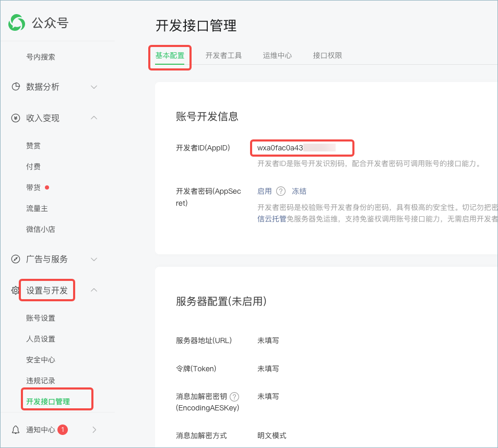The image size is (498, 448).
Task: Expand the 数据分析 section chevron
Action: click(x=94, y=87)
